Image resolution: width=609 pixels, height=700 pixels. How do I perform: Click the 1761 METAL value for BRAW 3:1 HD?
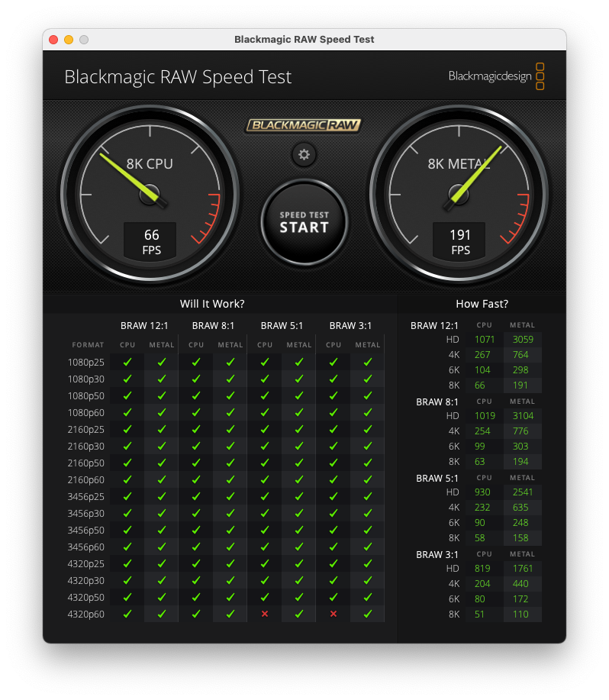523,569
